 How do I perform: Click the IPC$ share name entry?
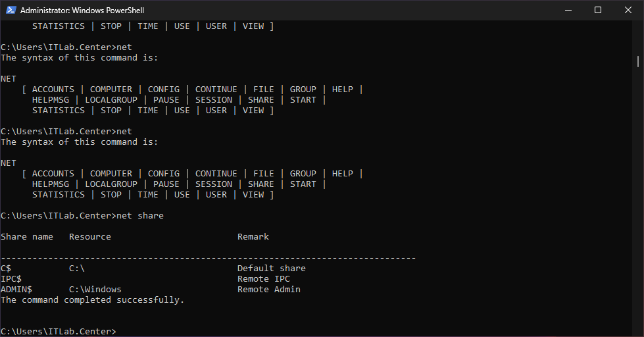(11, 279)
